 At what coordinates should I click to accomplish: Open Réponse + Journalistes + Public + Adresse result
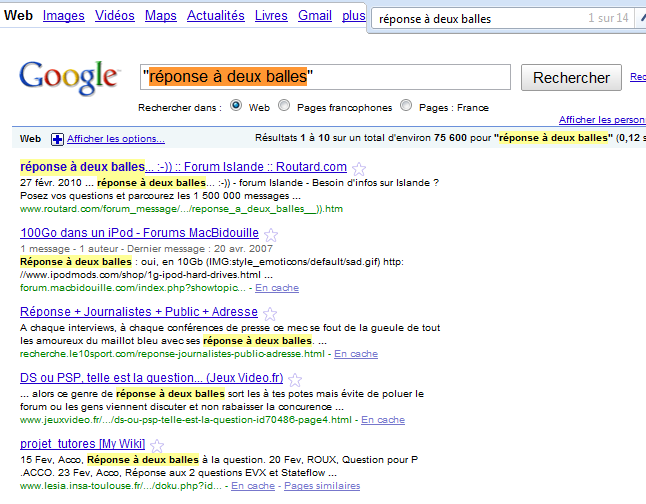point(139,312)
